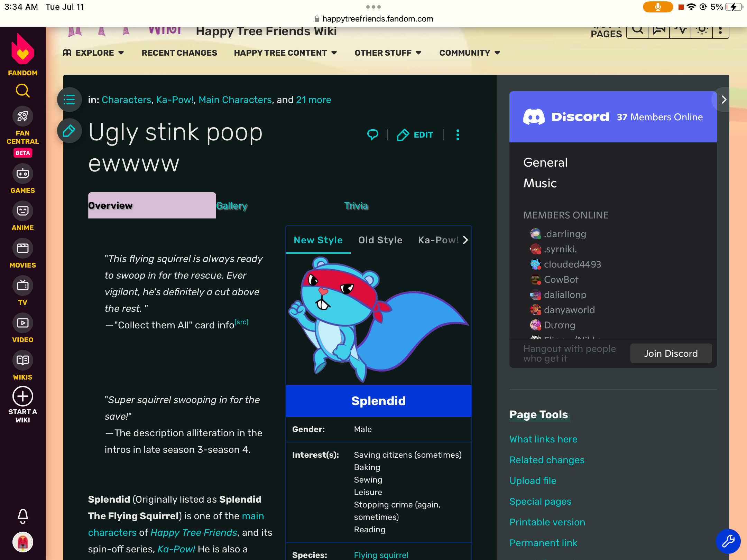Open the notifications bell
Image resolution: width=747 pixels, height=560 pixels.
(22, 516)
